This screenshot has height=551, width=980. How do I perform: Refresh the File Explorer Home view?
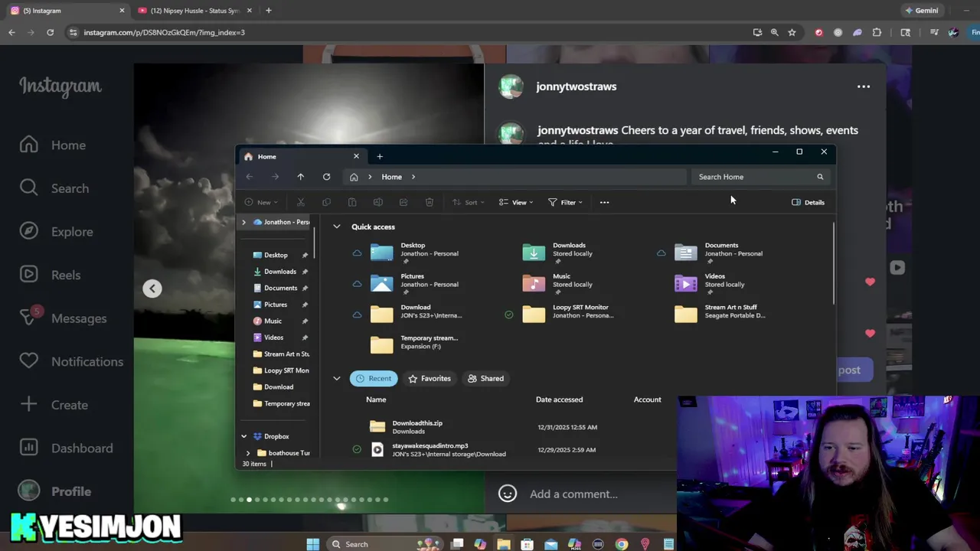[x=326, y=177]
